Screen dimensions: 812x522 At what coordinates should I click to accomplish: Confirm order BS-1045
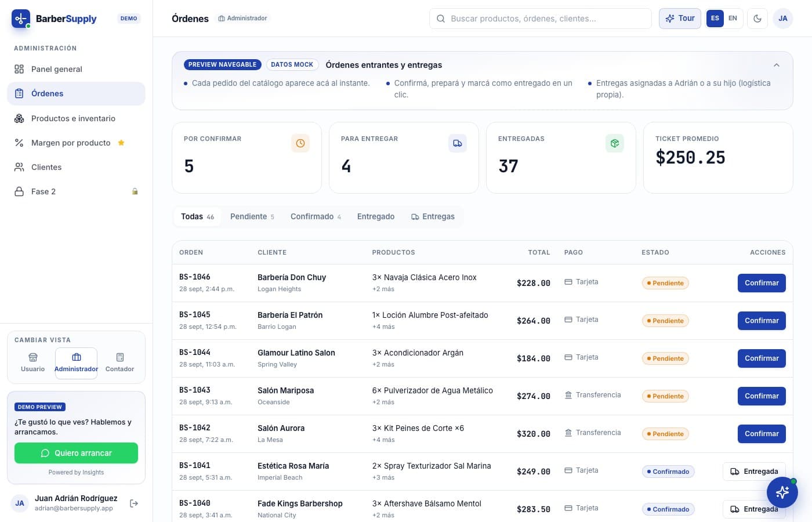(762, 321)
